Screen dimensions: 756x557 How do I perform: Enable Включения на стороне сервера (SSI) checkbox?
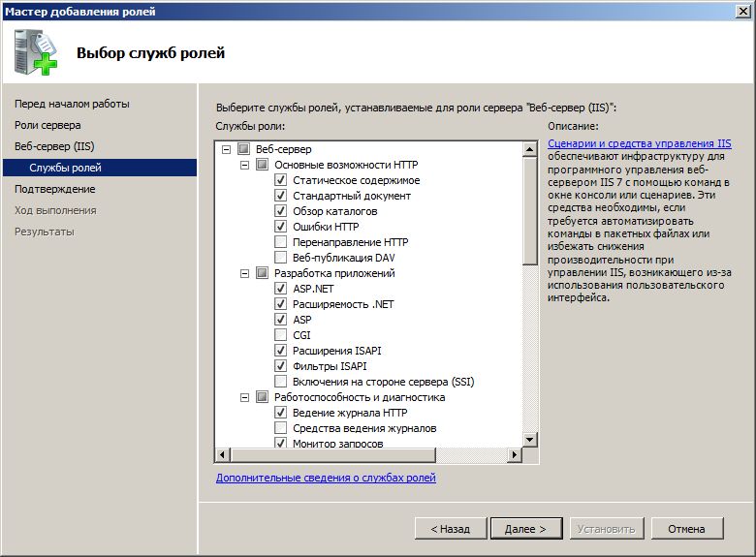point(280,382)
